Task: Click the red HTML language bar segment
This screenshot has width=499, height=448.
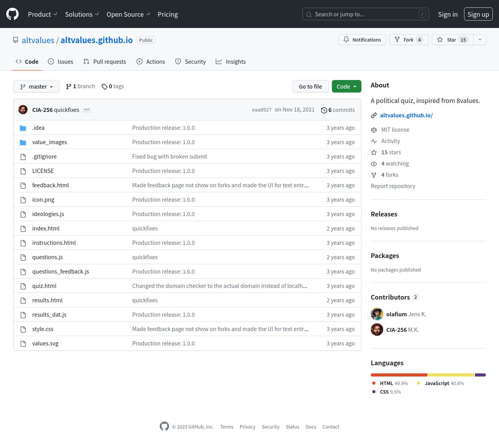Action: pos(399,375)
